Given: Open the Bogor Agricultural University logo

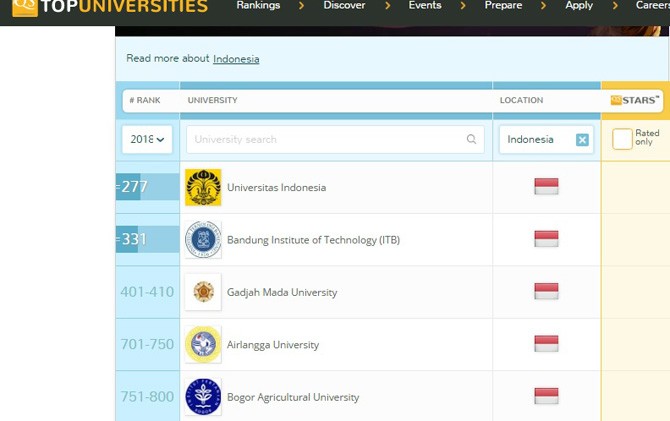Looking at the screenshot, I should (203, 397).
